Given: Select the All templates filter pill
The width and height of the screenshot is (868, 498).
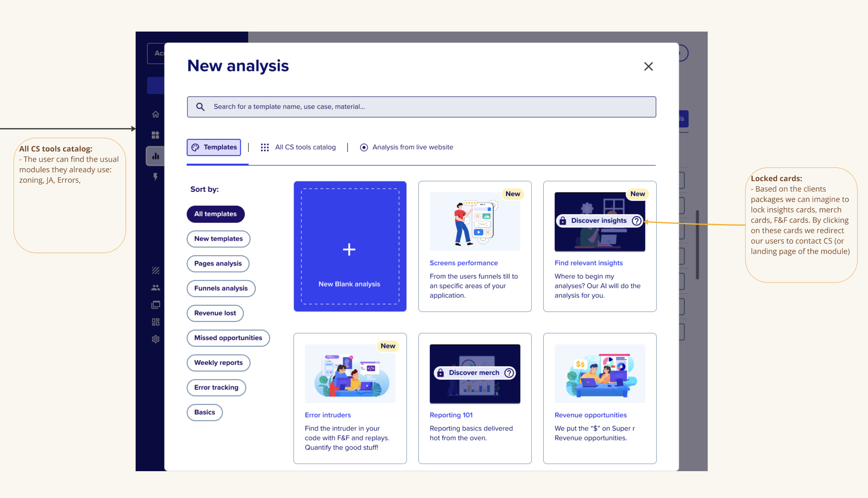Looking at the screenshot, I should (x=215, y=214).
